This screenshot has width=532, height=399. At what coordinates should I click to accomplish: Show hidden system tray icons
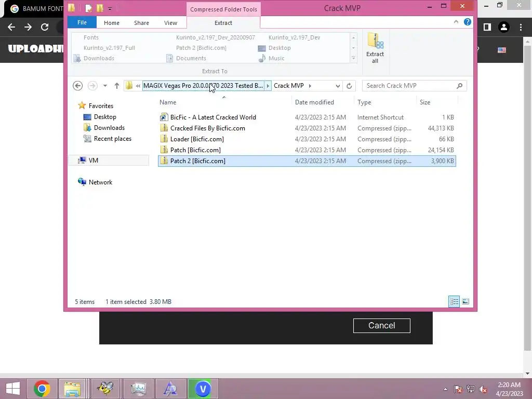click(445, 389)
